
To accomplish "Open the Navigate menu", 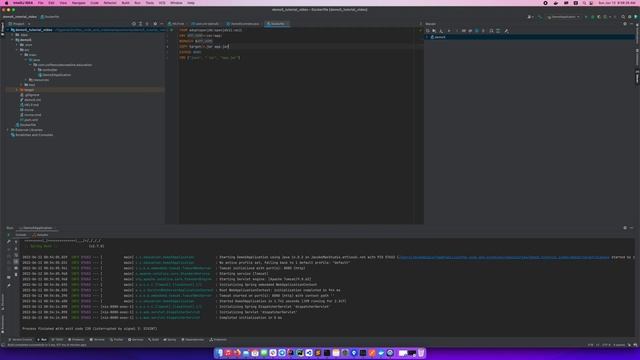I will [x=78, y=3].
